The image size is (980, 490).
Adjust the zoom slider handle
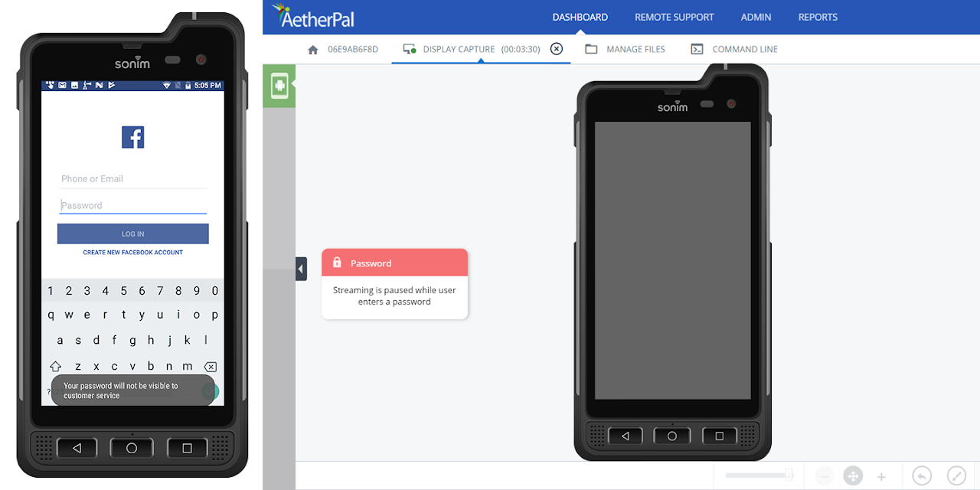pos(789,475)
